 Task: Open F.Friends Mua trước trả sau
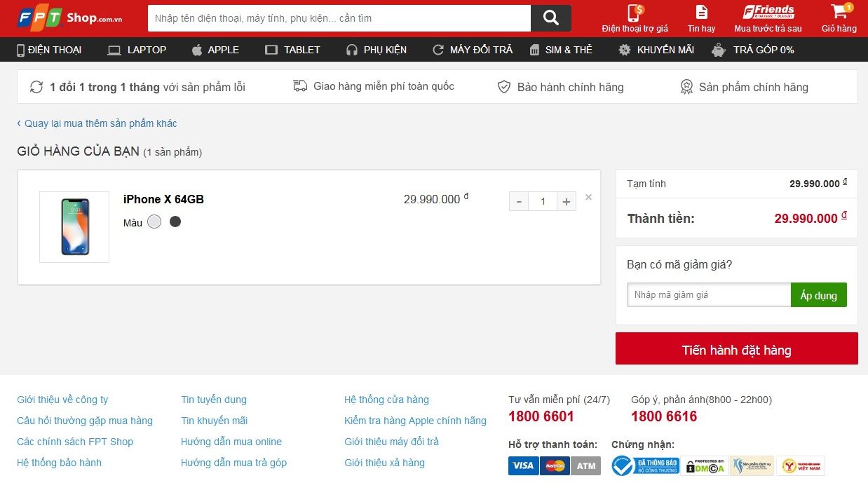[768, 18]
